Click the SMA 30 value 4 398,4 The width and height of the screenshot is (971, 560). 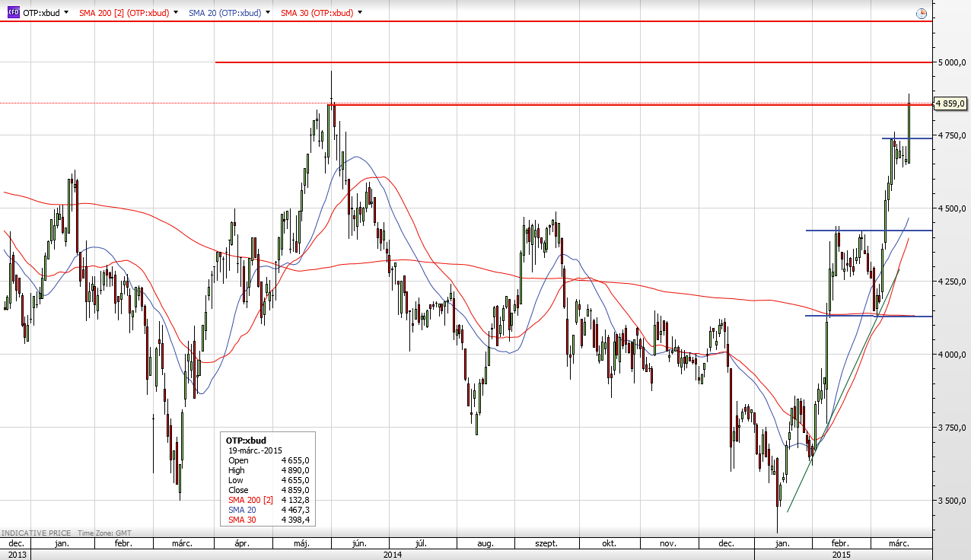point(294,520)
